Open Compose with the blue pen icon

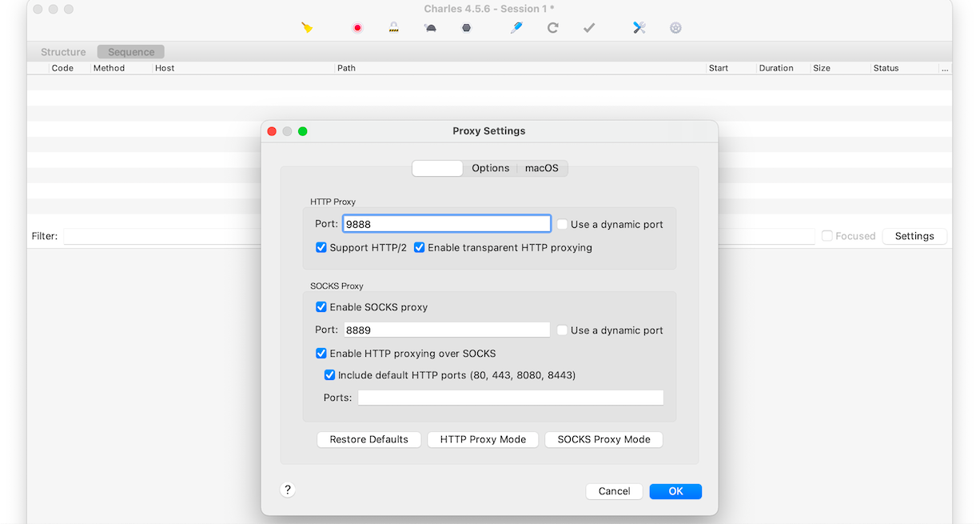tap(516, 28)
